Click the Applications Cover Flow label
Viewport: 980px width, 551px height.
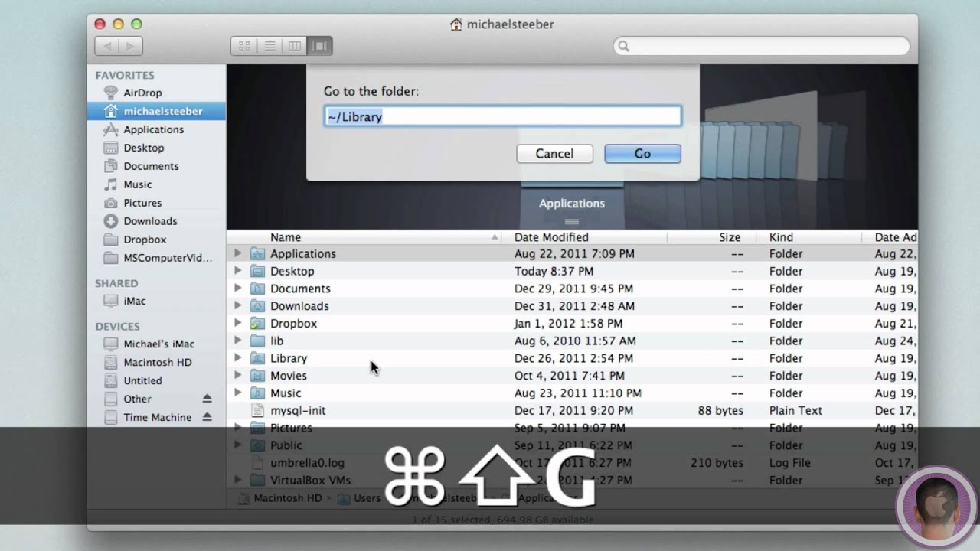click(572, 204)
